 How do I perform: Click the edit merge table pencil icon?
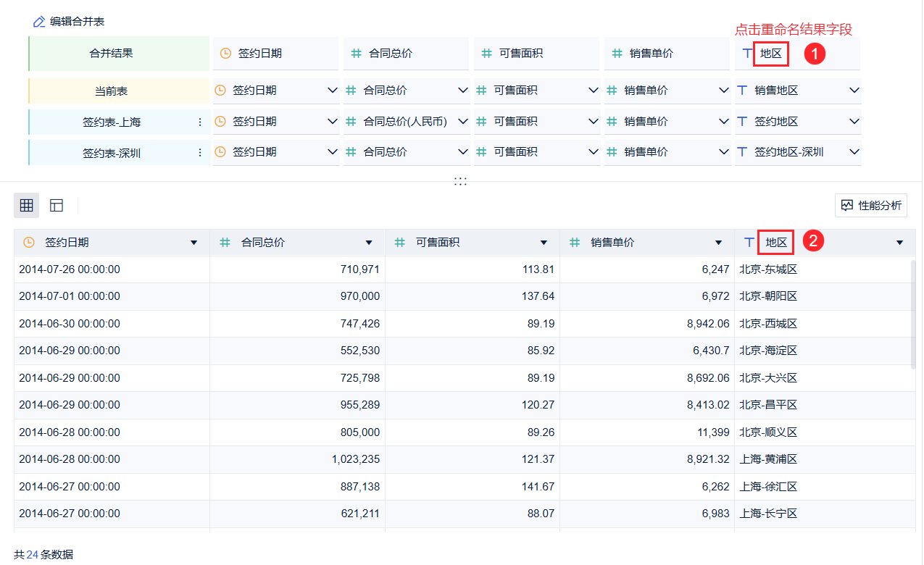click(x=39, y=22)
